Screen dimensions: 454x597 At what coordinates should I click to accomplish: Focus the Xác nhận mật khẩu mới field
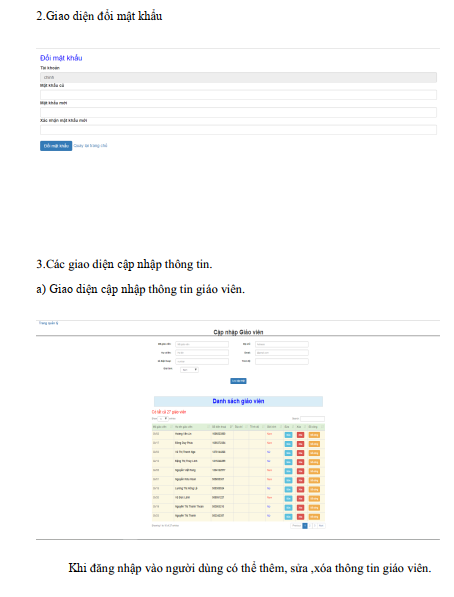click(238, 130)
